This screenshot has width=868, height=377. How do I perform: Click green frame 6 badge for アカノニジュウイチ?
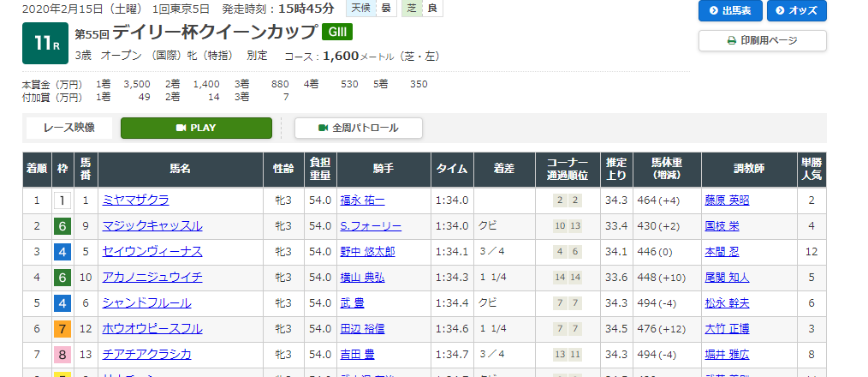[62, 278]
